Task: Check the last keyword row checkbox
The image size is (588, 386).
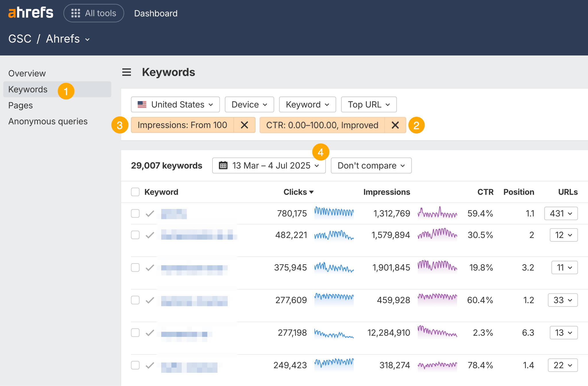Action: click(135, 365)
